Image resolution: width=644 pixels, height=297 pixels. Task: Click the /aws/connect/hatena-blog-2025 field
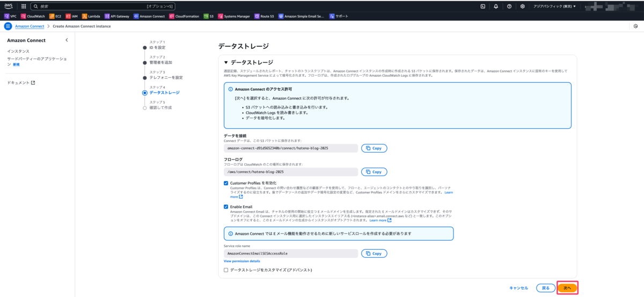point(291,172)
